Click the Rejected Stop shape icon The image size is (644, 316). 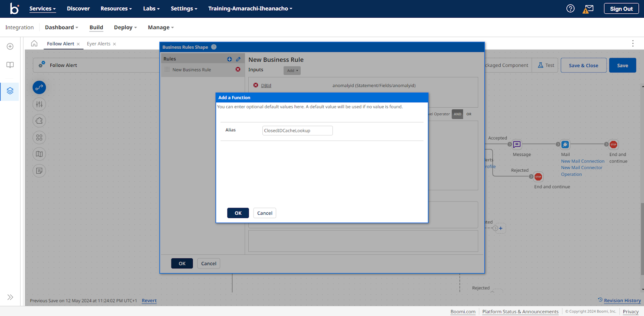click(x=538, y=177)
